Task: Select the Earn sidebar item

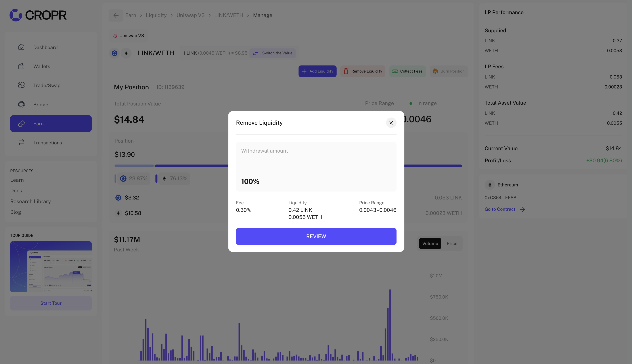Action: click(51, 123)
